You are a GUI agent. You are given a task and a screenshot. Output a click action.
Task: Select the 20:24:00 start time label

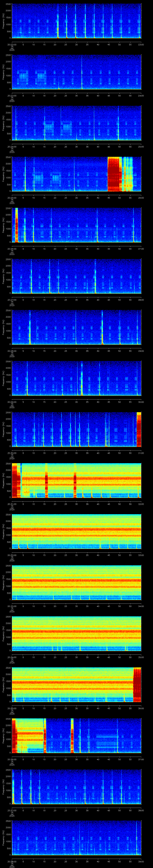pos(12,147)
